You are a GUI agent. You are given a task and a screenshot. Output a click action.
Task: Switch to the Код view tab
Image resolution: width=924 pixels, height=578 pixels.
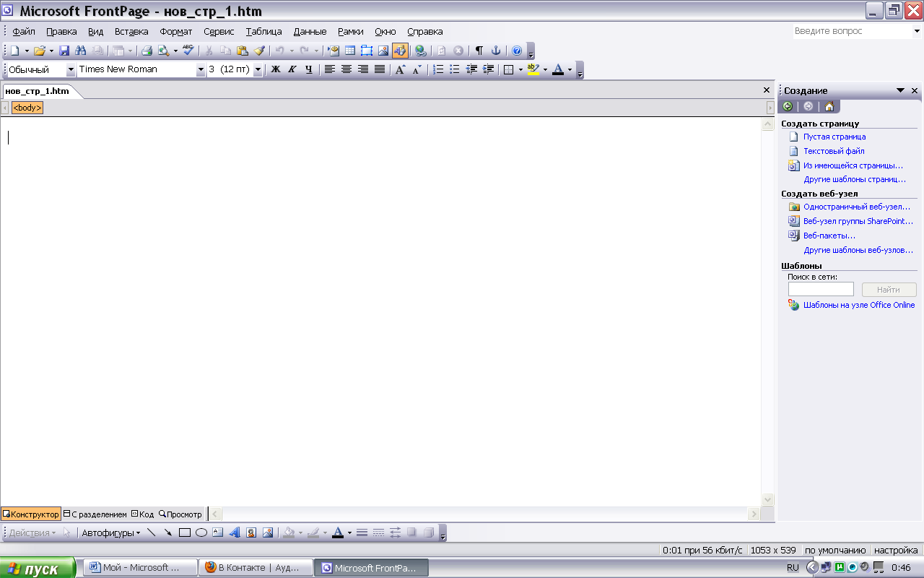(x=142, y=514)
